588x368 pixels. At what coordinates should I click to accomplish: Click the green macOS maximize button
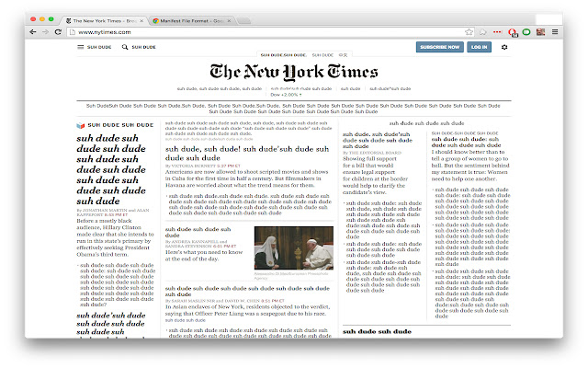click(x=51, y=19)
